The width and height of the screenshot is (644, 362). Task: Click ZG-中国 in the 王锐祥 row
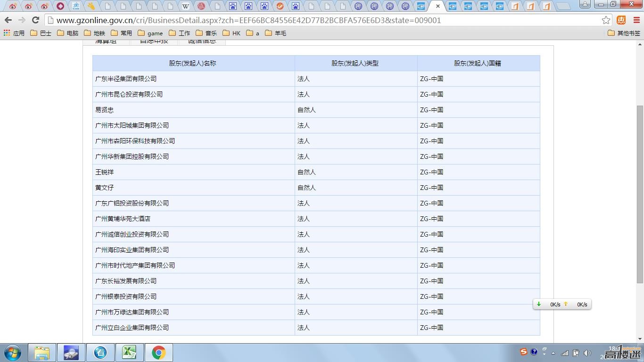coord(431,172)
